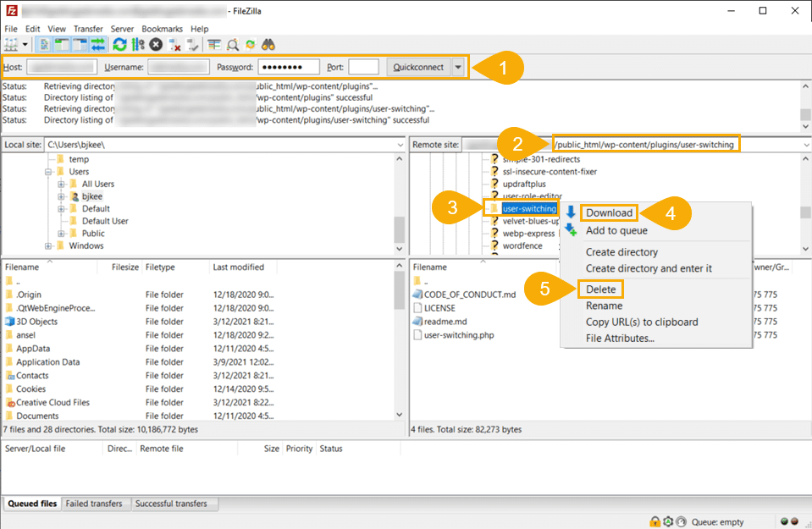
Task: Open the Site Manager dropdown arrow
Action: click(26, 45)
